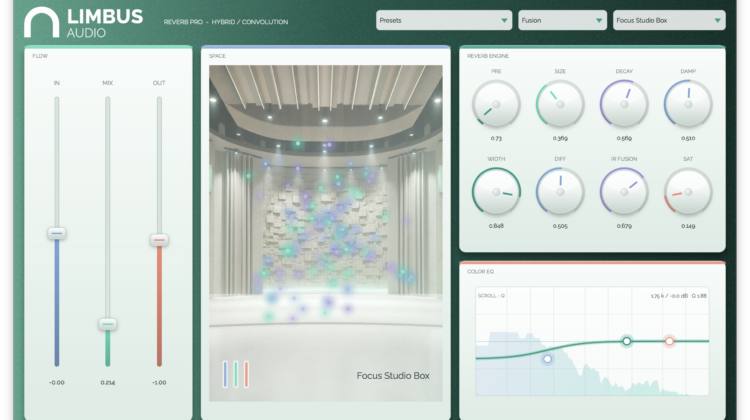Click the SAT knob

[688, 191]
